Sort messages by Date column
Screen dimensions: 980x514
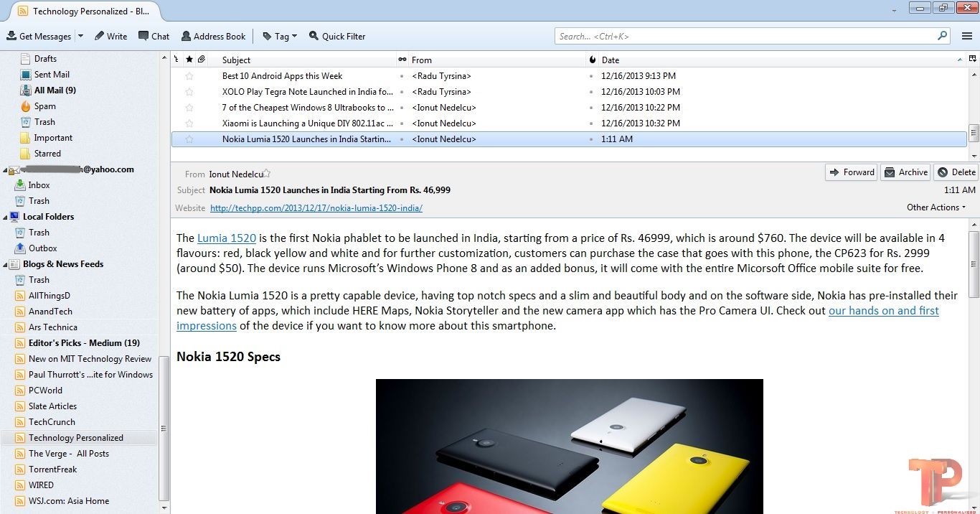(x=782, y=60)
